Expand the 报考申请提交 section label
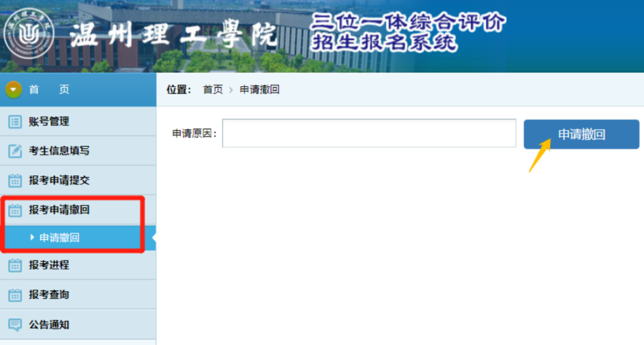Screen dimensions: 644x345 (59, 181)
